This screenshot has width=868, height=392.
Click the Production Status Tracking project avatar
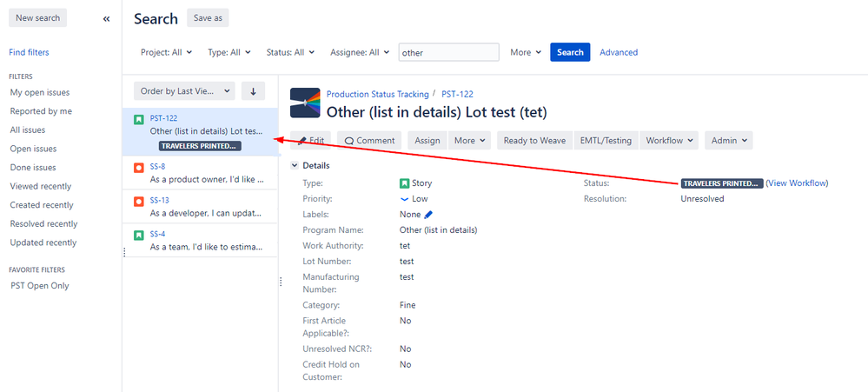pyautogui.click(x=305, y=103)
